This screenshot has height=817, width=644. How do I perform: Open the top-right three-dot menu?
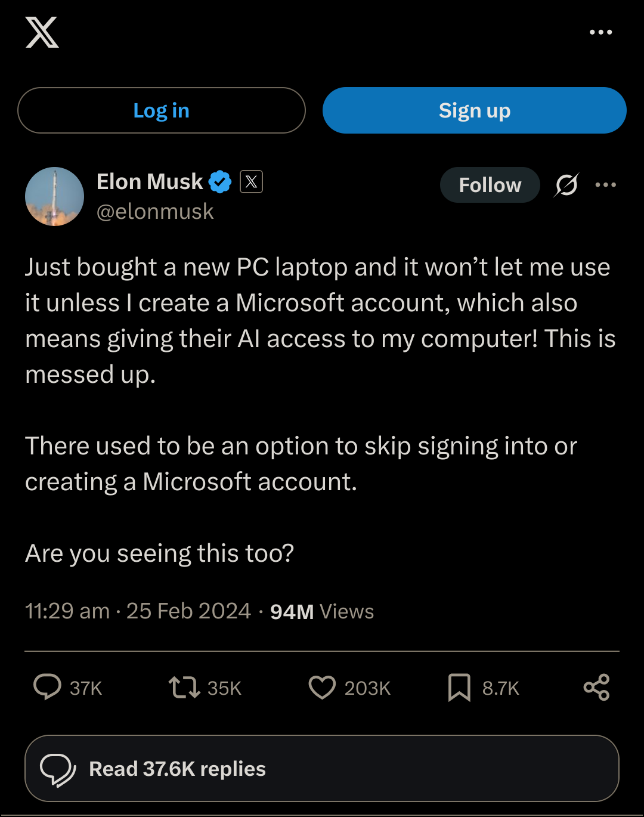pyautogui.click(x=600, y=32)
